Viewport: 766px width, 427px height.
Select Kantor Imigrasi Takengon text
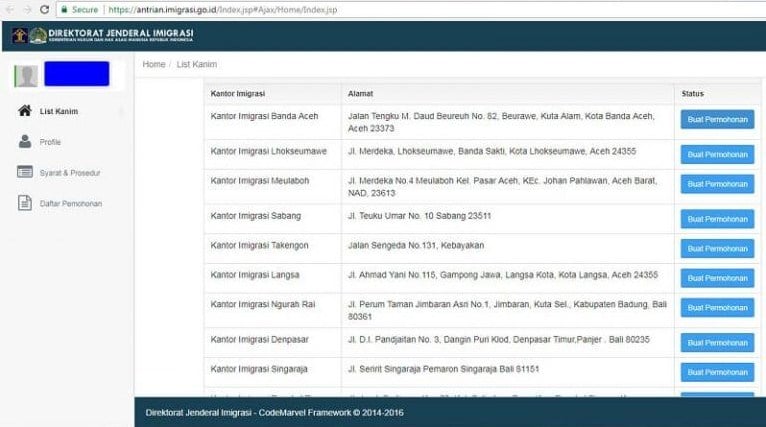(259, 245)
